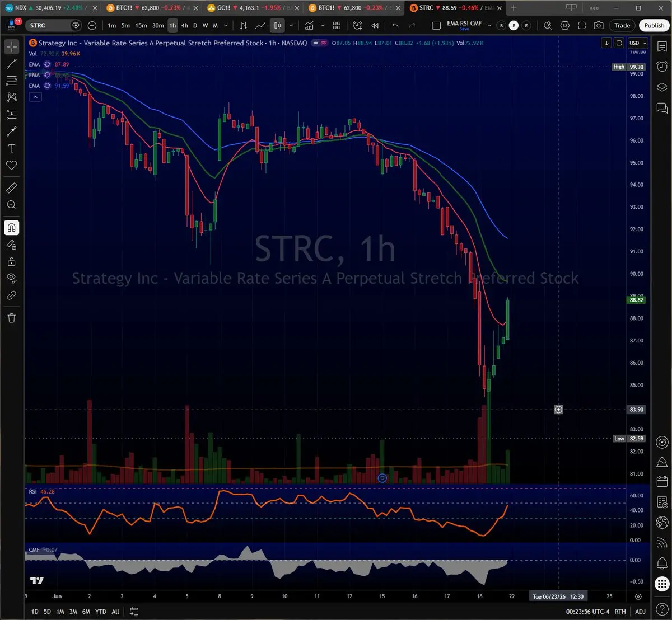Click the first EMA 87.89 legend entry
This screenshot has width=672, height=620.
(x=49, y=64)
